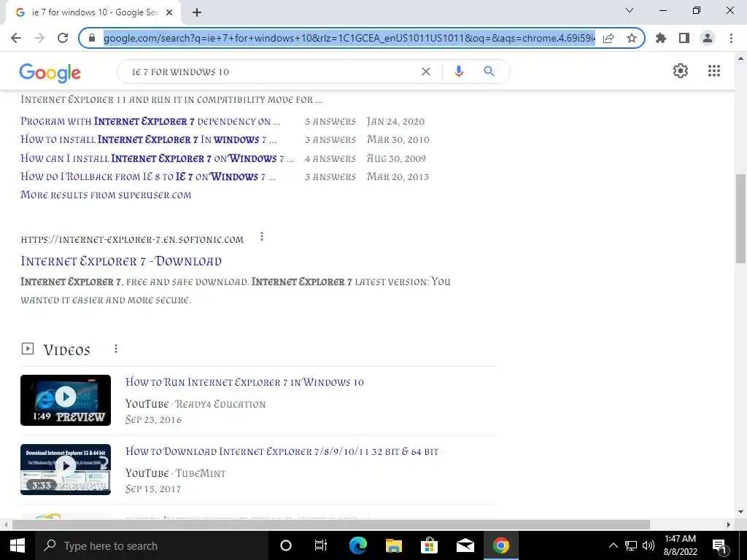Open Task View on the taskbar

click(321, 545)
